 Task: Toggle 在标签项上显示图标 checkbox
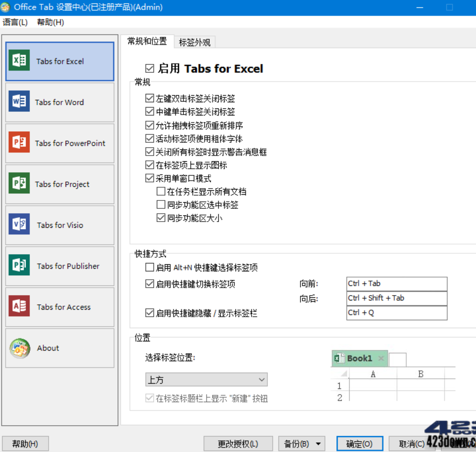(149, 165)
